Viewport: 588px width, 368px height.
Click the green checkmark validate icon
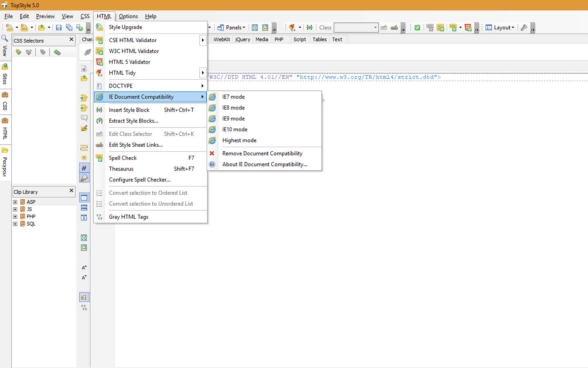click(417, 28)
